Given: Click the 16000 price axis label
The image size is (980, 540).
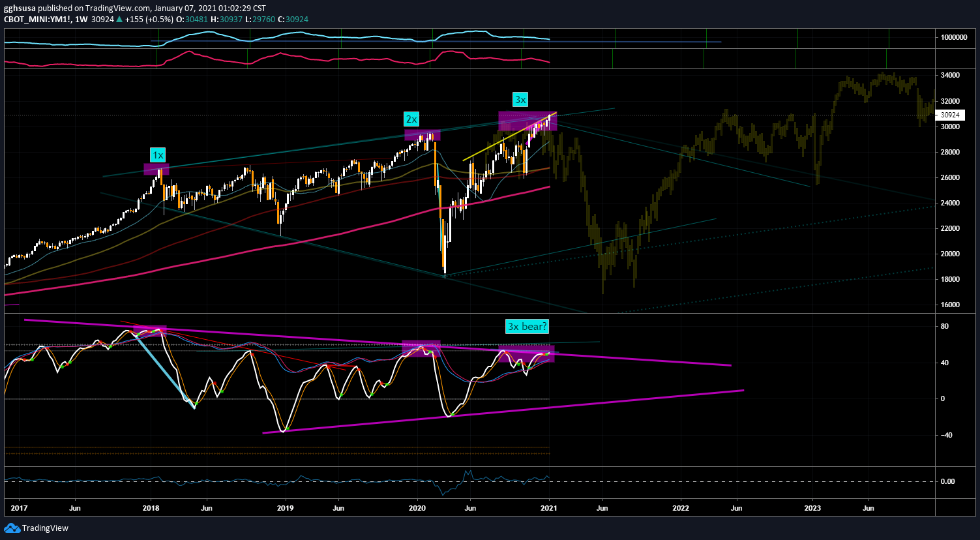Looking at the screenshot, I should [950, 305].
